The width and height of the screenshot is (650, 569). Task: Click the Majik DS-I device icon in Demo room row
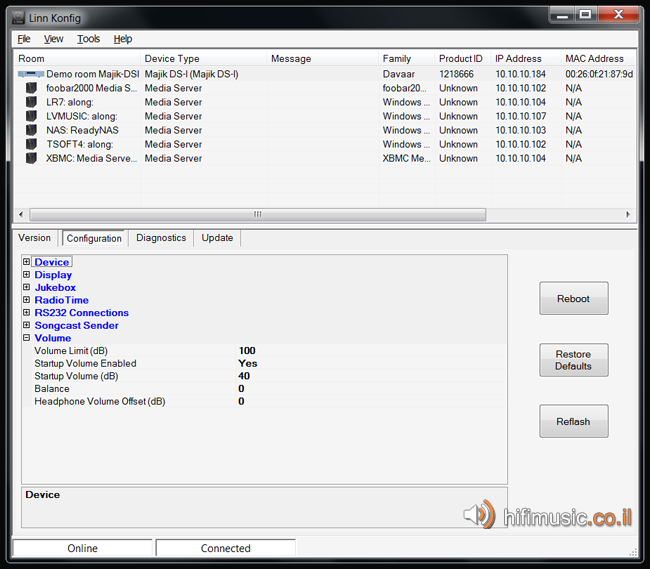coord(31,74)
